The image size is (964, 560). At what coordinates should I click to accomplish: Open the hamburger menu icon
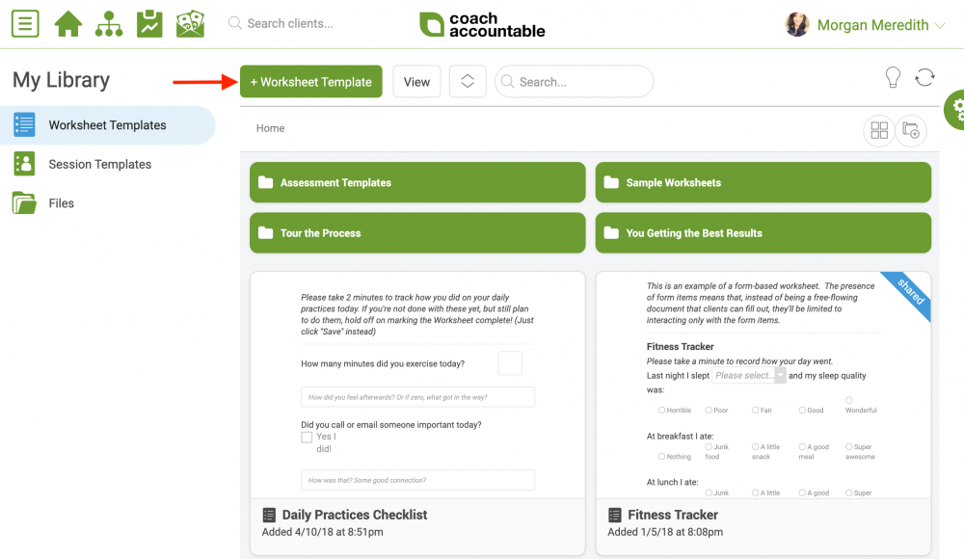pyautogui.click(x=25, y=23)
